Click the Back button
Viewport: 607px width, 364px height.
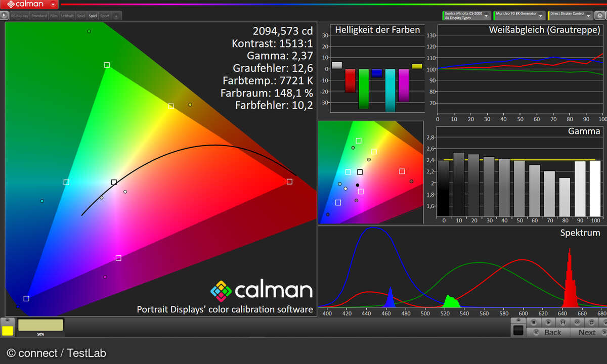tap(548, 332)
